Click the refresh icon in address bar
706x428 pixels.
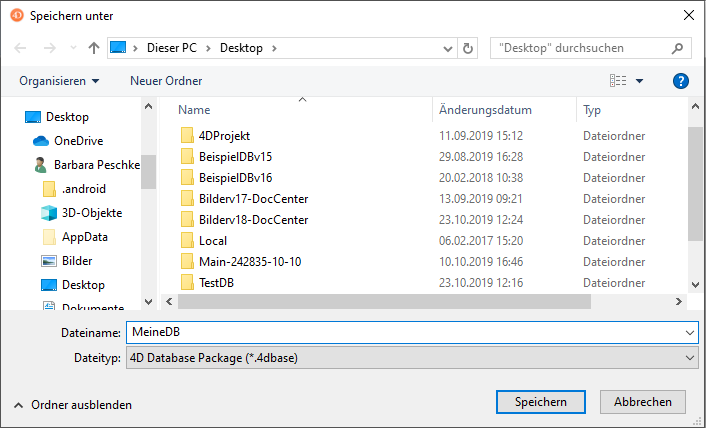(x=468, y=48)
